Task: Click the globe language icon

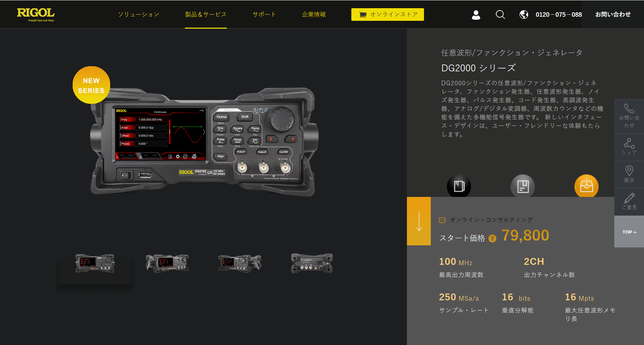Action: [524, 15]
